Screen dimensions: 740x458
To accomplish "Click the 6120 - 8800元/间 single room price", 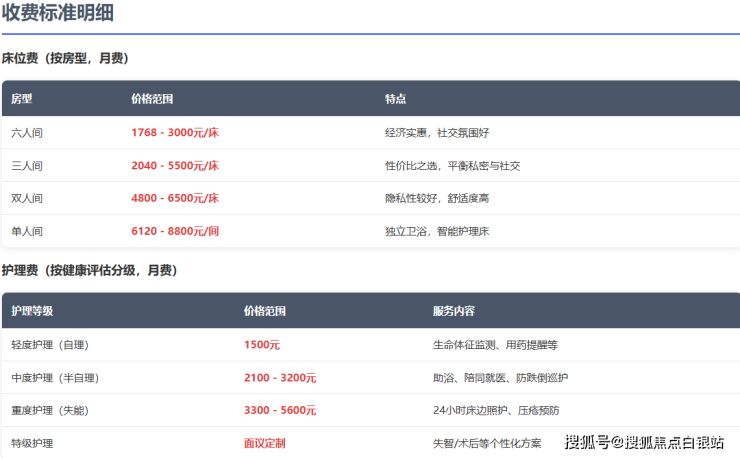I will (x=174, y=231).
